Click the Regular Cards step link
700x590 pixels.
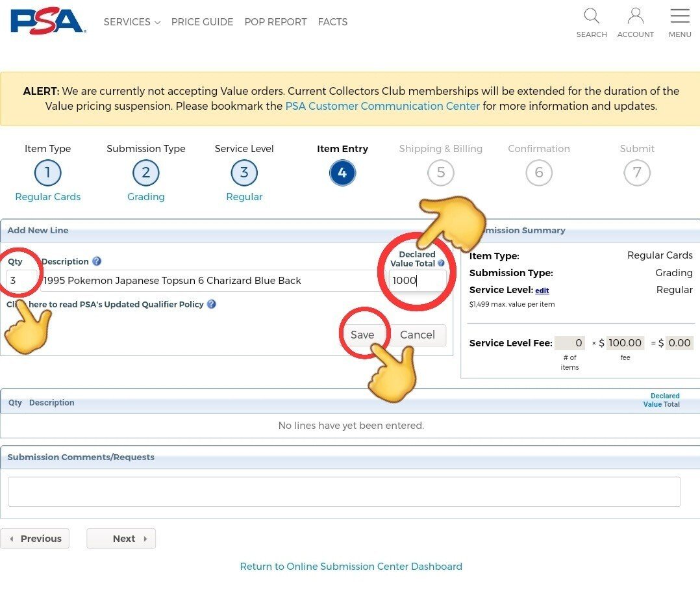pyautogui.click(x=48, y=197)
